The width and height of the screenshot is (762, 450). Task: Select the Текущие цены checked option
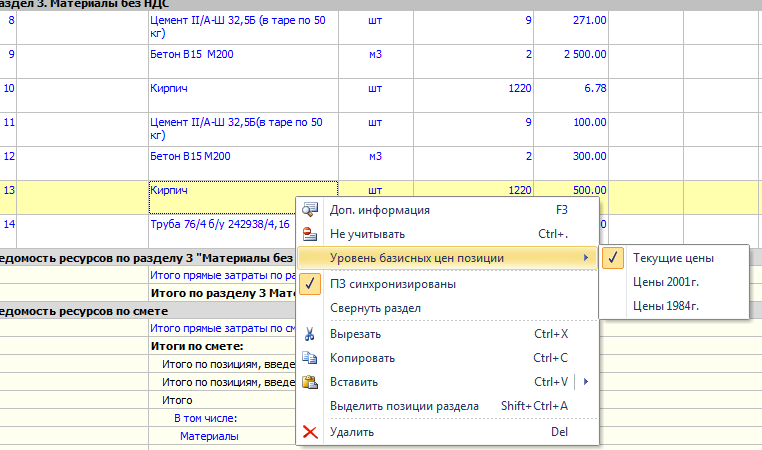[673, 258]
